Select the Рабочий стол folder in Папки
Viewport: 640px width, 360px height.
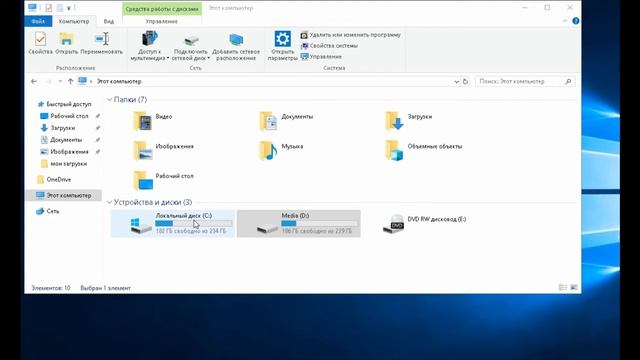click(163, 180)
